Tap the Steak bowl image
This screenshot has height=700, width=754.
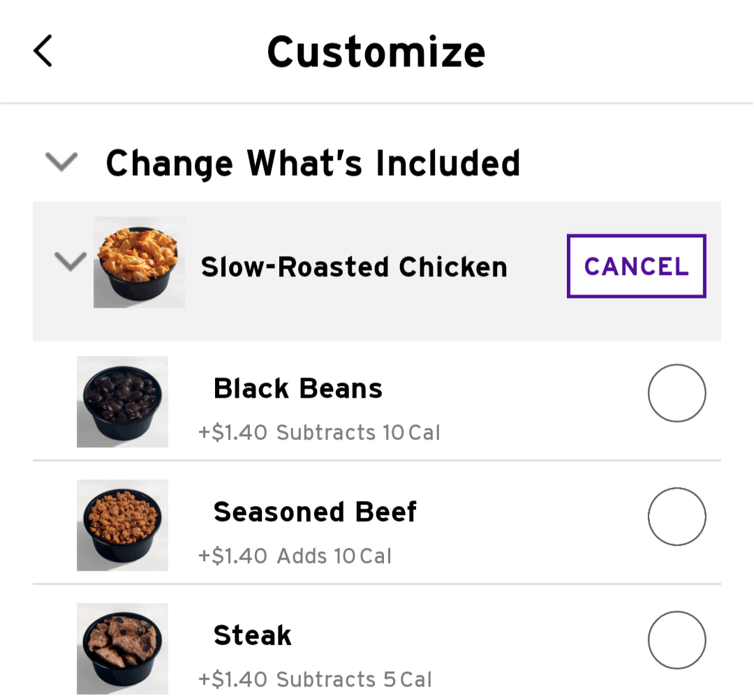(122, 648)
